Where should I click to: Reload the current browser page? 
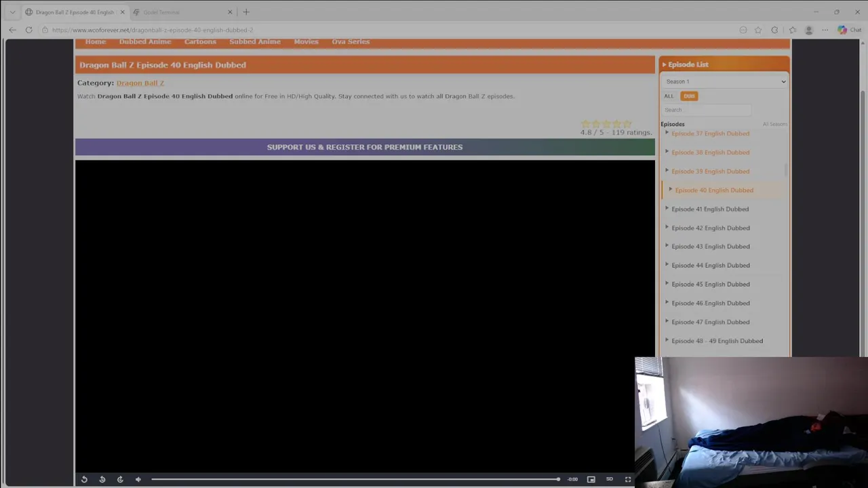click(x=28, y=30)
